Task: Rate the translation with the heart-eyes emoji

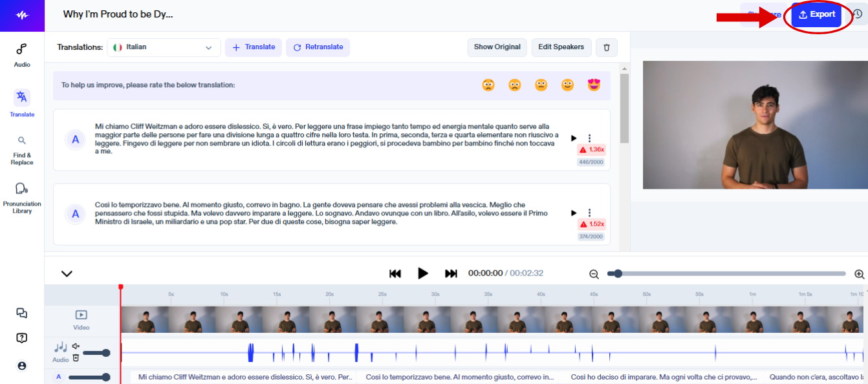Action: [x=593, y=85]
